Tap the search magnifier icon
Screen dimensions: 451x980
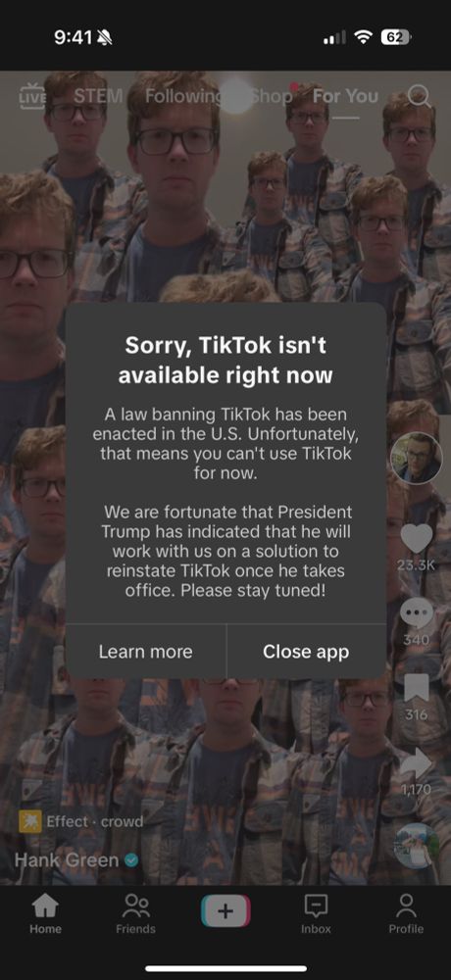[x=419, y=97]
